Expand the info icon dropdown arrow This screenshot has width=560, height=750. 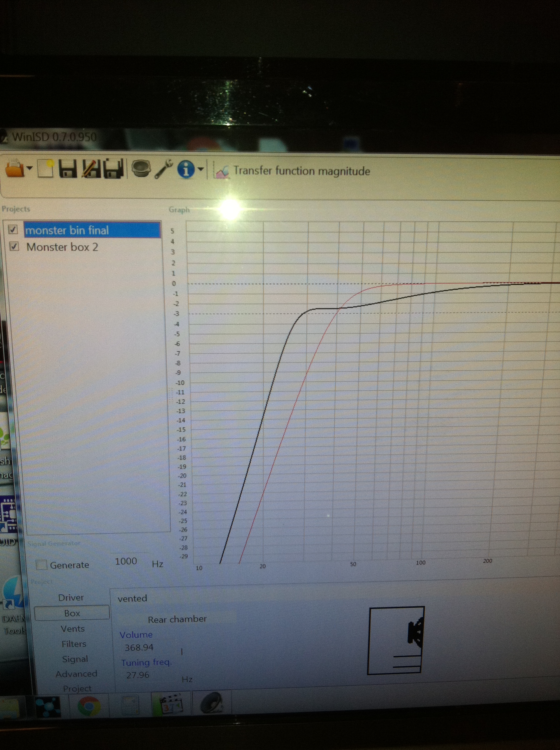[x=201, y=169]
